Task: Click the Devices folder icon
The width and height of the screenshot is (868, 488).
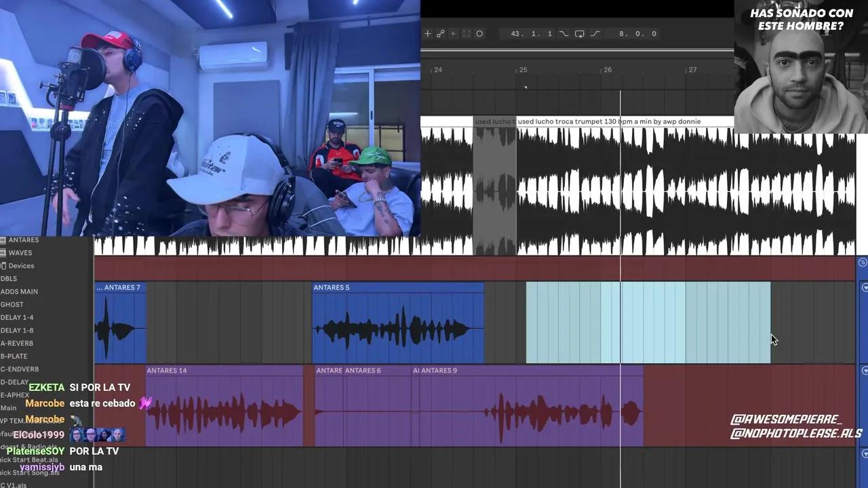Action: click(3, 266)
